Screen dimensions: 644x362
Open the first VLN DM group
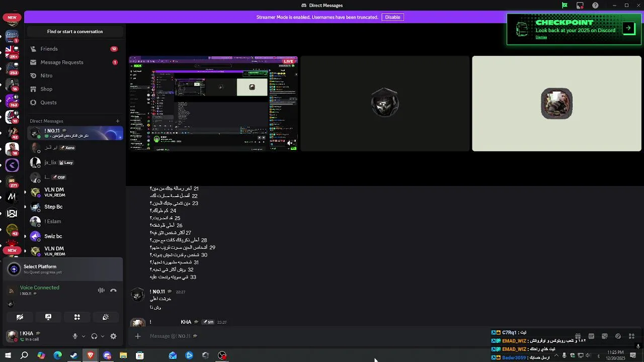point(75,192)
